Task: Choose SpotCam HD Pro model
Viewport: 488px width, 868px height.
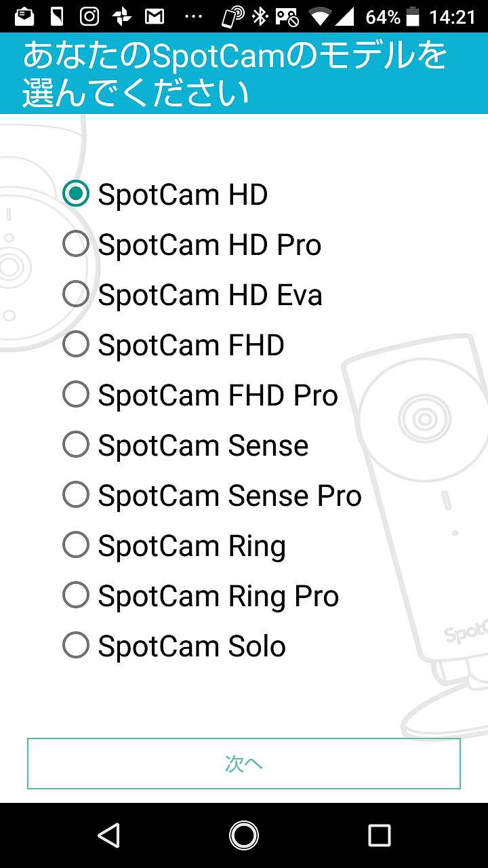Action: [76, 244]
